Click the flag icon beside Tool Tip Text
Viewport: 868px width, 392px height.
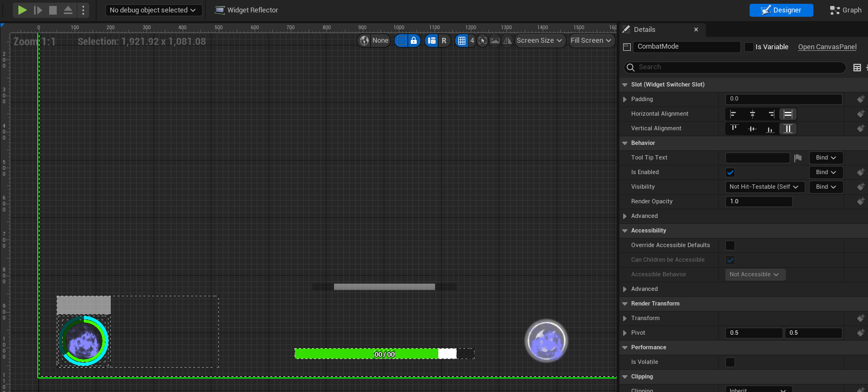[x=798, y=158]
